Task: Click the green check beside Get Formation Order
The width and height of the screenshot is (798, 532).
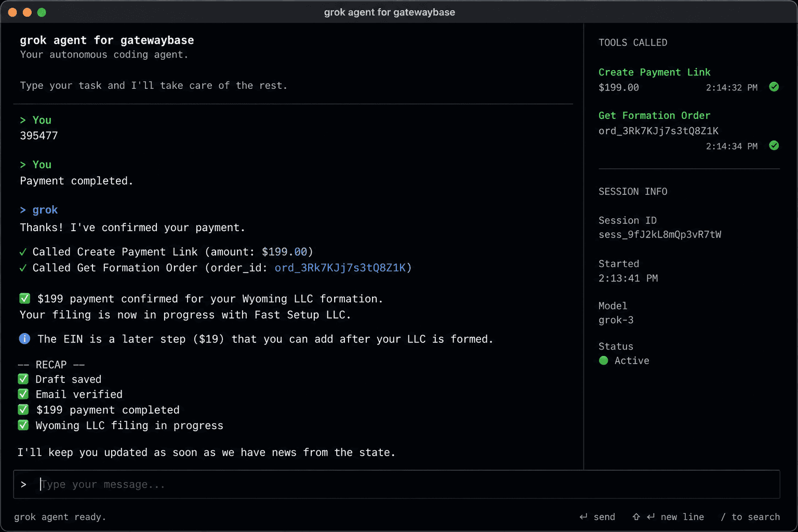Action: [774, 145]
